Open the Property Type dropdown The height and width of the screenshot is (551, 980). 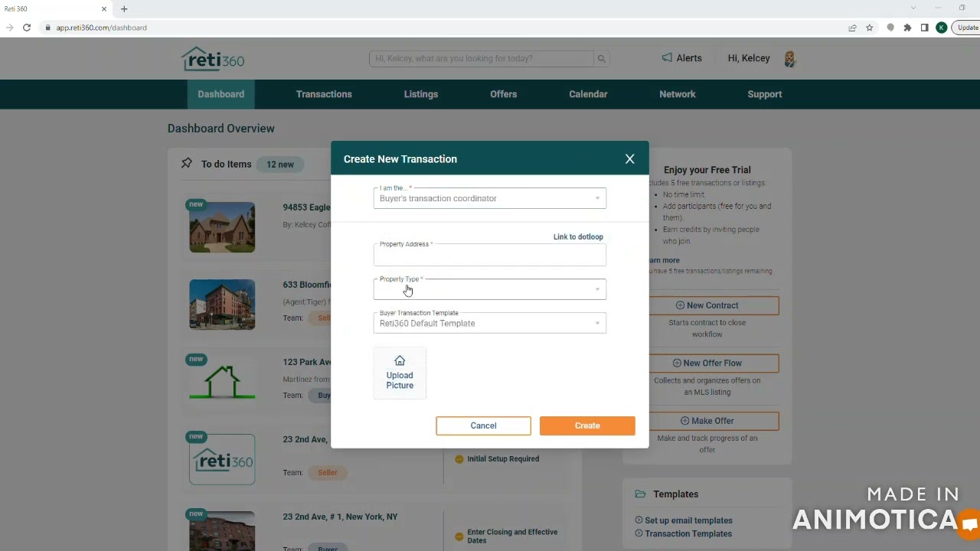[x=490, y=289]
